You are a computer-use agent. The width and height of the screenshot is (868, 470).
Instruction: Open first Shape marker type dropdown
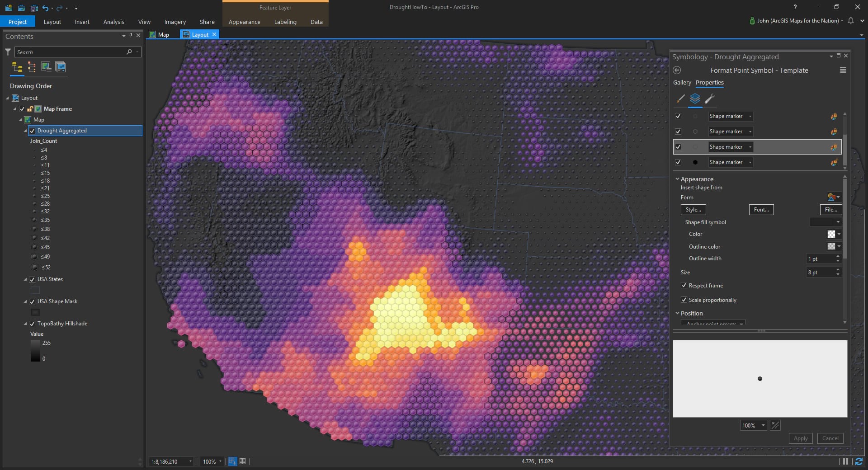tap(731, 116)
